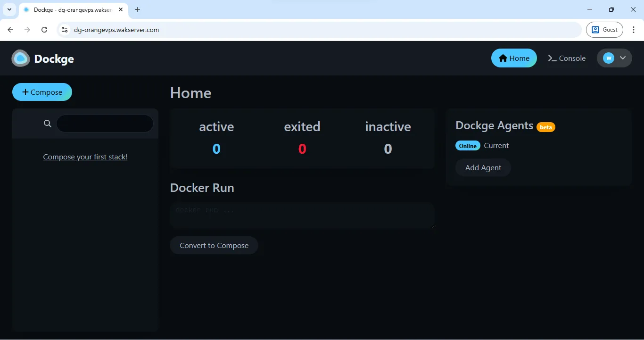The image size is (644, 340).
Task: Select the Current agent entry
Action: 496,146
